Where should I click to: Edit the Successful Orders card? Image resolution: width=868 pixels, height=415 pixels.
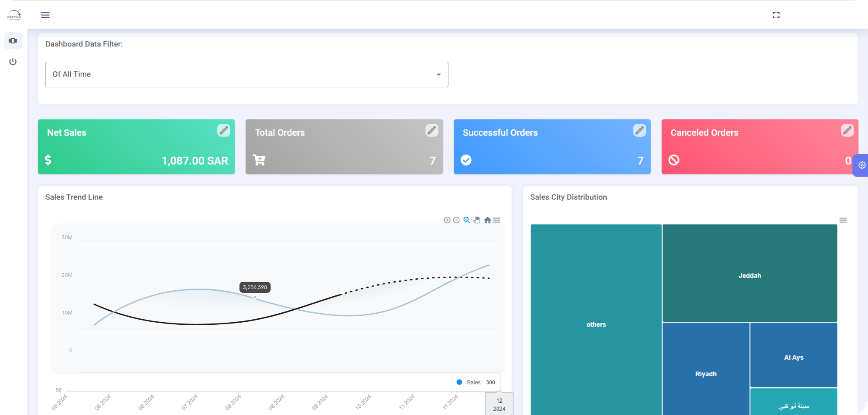(x=640, y=130)
